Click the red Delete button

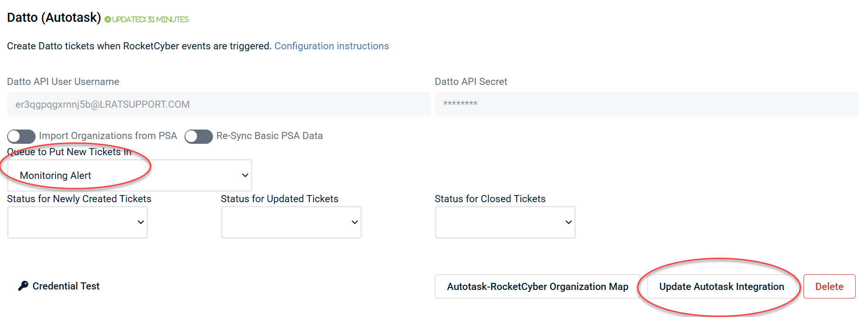point(829,287)
